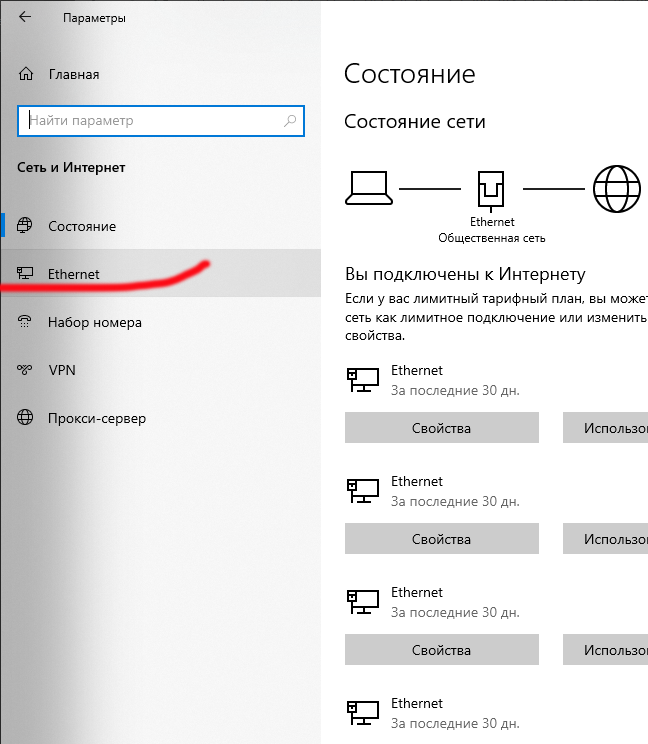The image size is (648, 744).
Task: Click the Параметры window title
Action: [x=94, y=18]
